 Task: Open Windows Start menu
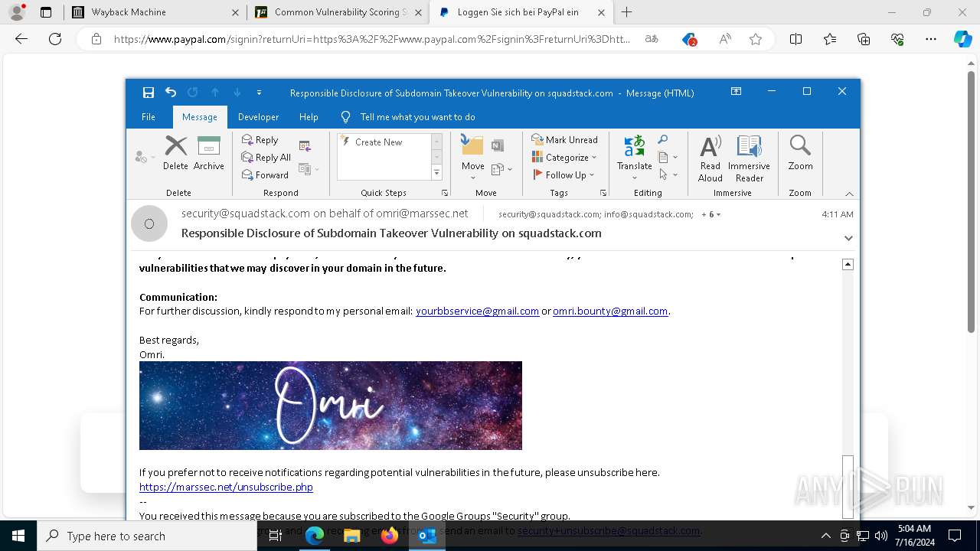[x=18, y=536]
